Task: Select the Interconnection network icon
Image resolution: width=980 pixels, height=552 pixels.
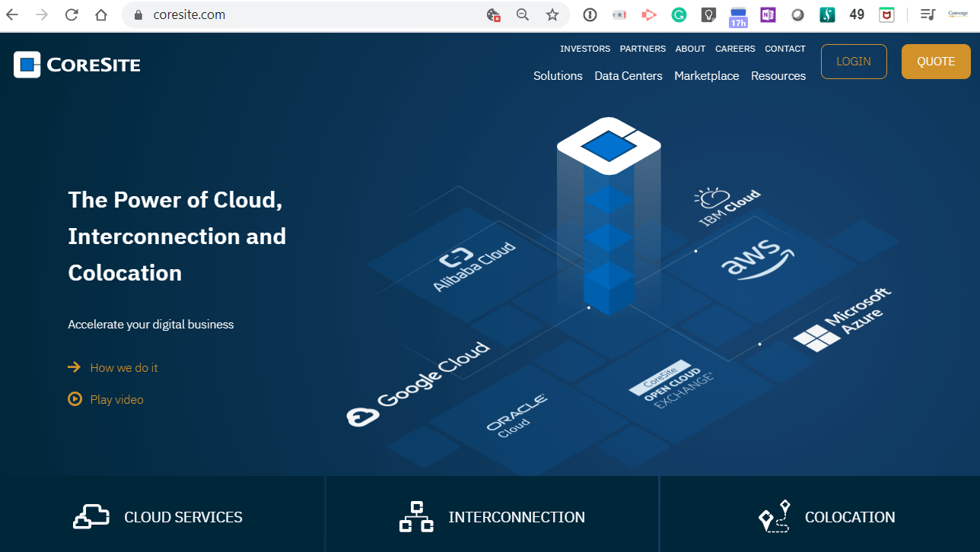Action: pos(415,516)
